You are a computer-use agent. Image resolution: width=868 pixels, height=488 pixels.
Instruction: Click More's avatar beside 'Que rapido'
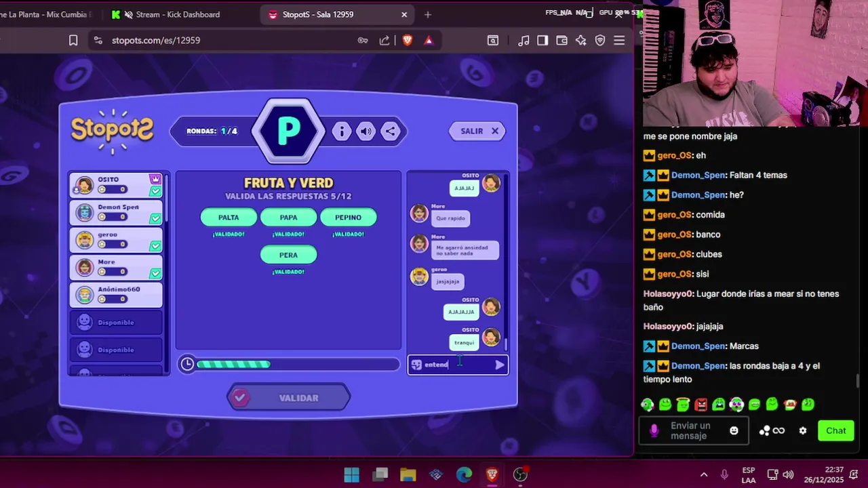click(x=419, y=213)
